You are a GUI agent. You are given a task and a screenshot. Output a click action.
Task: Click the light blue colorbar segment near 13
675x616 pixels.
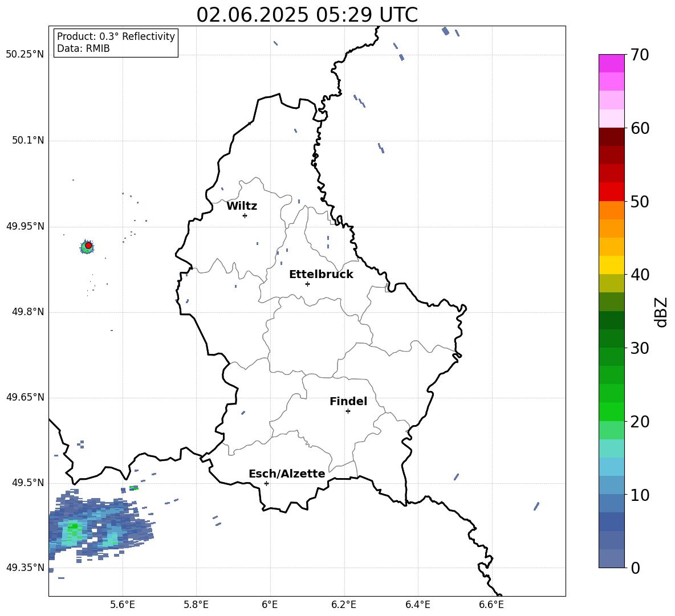click(x=612, y=467)
